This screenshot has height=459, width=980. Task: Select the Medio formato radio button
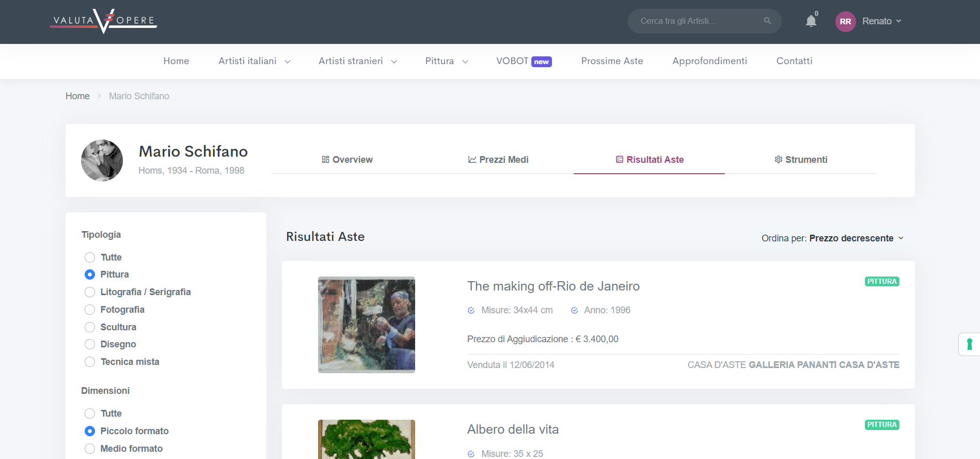click(x=90, y=449)
